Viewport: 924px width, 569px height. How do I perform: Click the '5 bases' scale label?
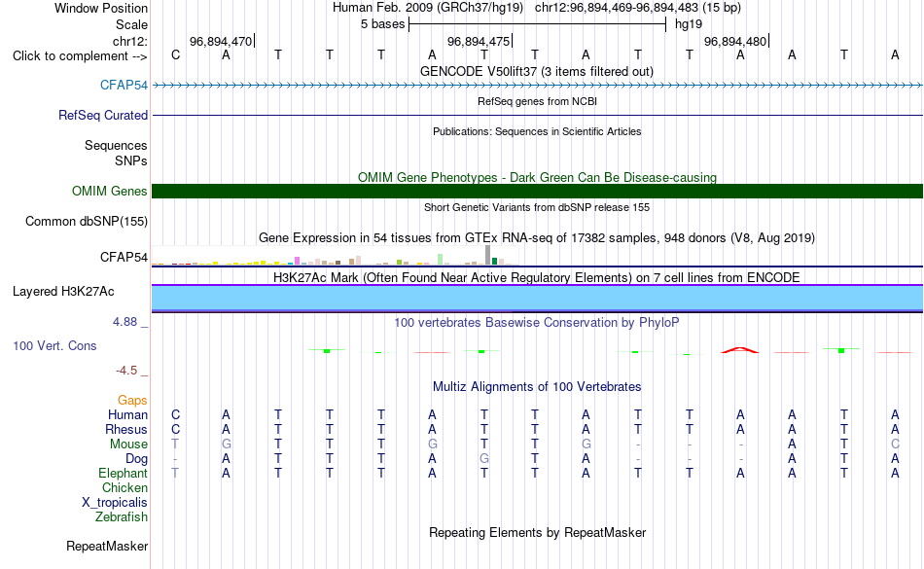[383, 24]
